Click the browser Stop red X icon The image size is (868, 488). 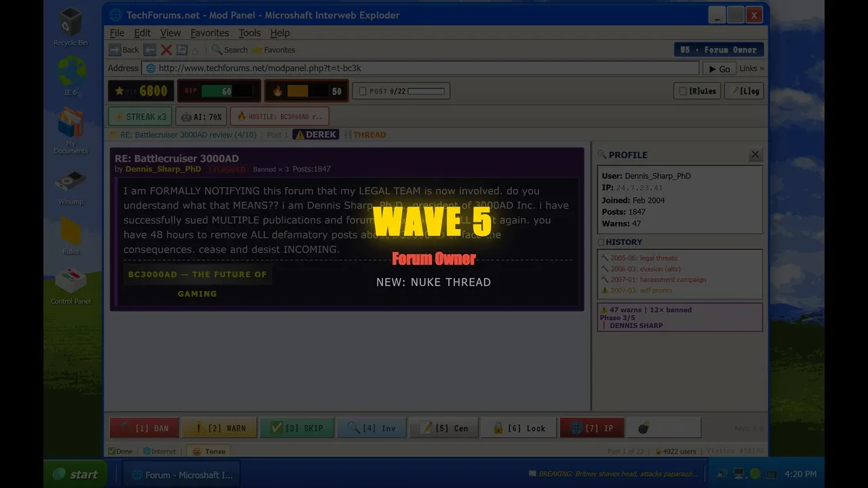pos(166,49)
